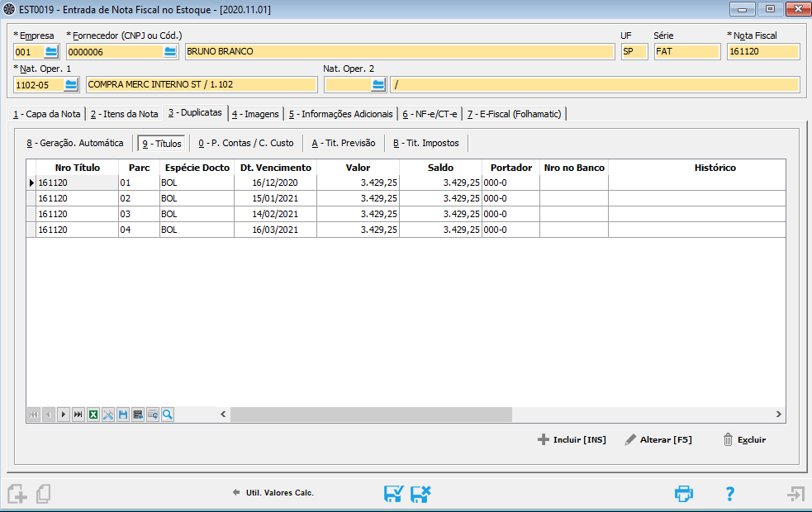This screenshot has width=812, height=512.
Task: Click Util. Valores Calc. button
Action: 273,493
